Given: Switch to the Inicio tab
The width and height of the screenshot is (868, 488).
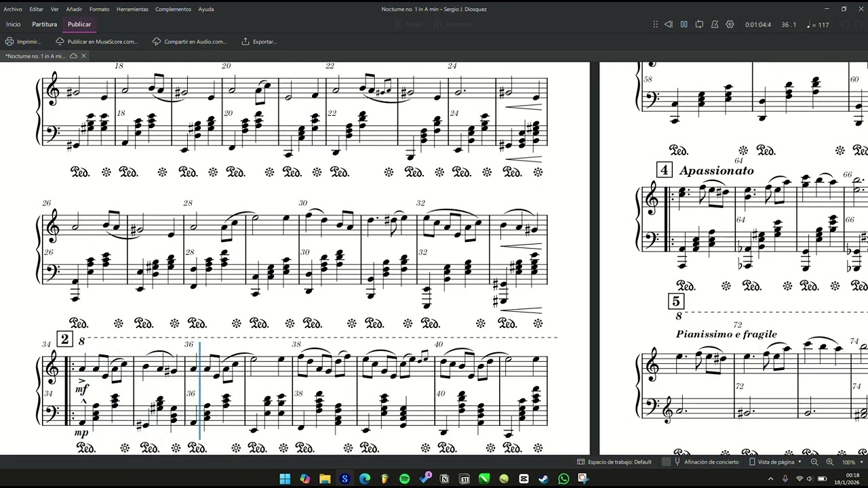Looking at the screenshot, I should tap(13, 24).
